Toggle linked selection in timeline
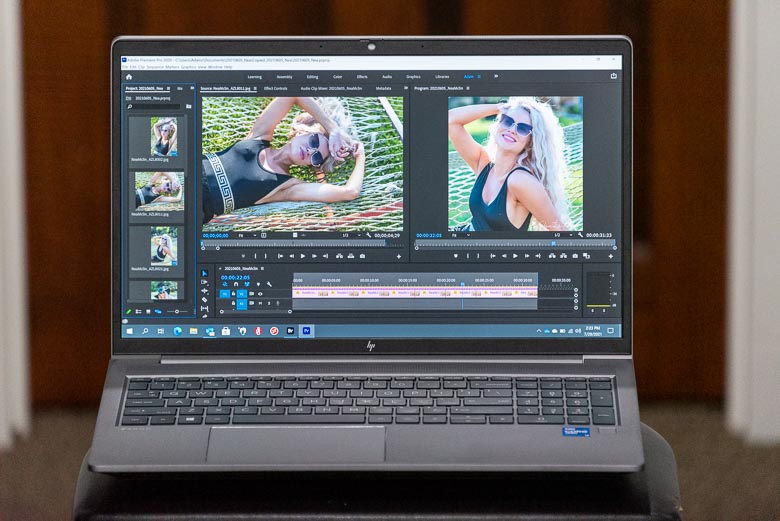This screenshot has width=780, height=521. (x=247, y=285)
